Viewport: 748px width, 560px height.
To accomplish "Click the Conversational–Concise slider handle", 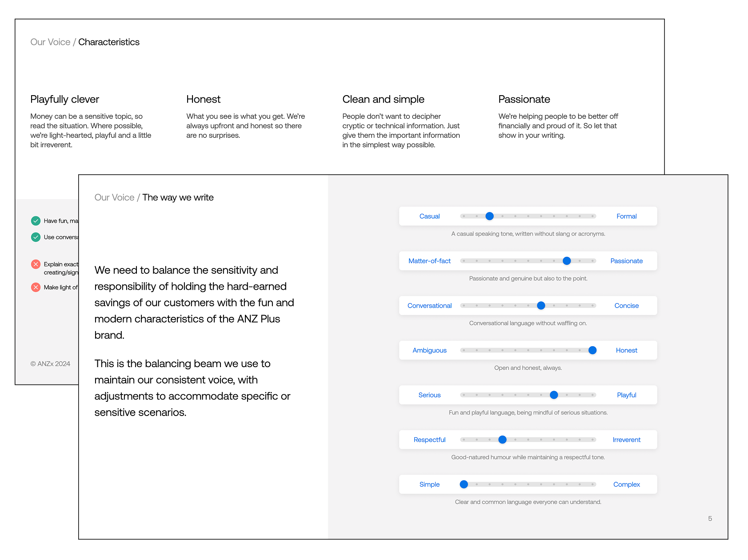I will (x=541, y=306).
